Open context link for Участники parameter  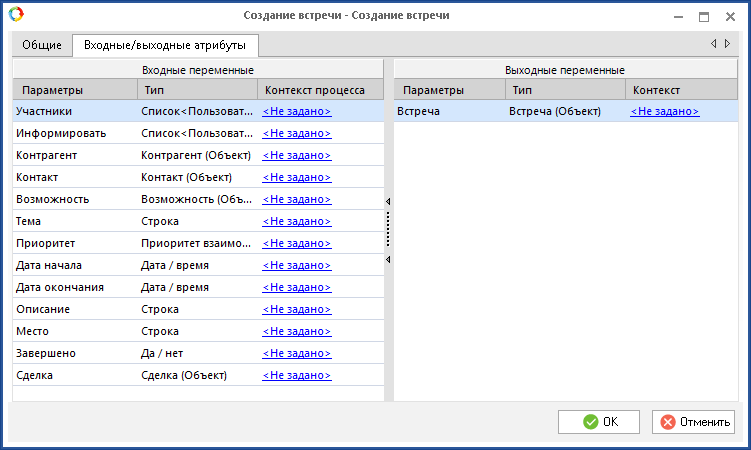click(296, 112)
